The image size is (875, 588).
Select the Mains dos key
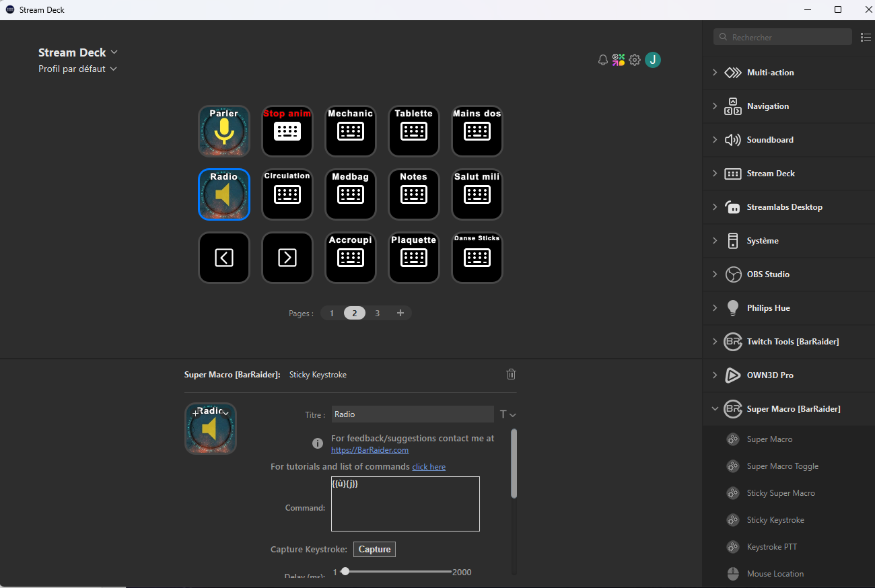coord(477,131)
